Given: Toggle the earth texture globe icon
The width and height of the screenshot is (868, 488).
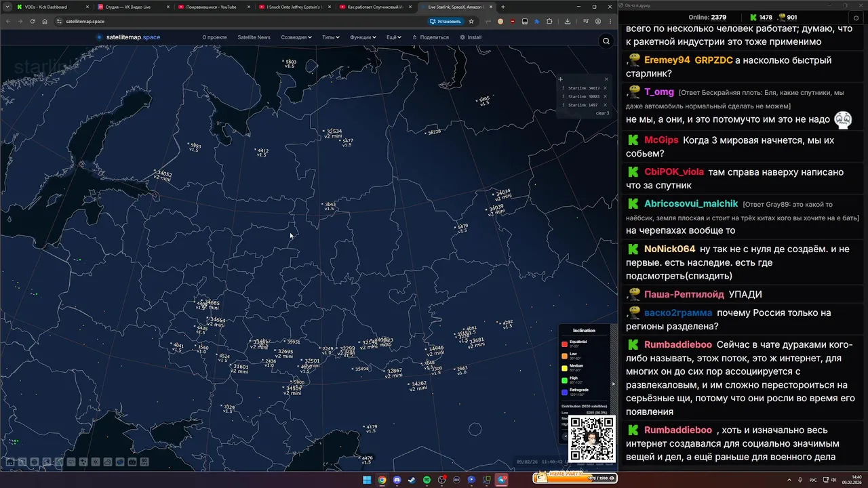Looking at the screenshot, I should [47, 462].
